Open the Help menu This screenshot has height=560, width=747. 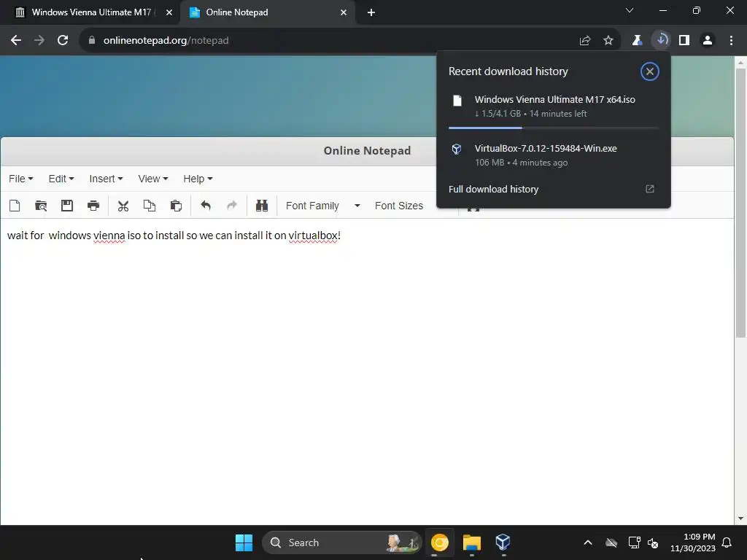(198, 179)
